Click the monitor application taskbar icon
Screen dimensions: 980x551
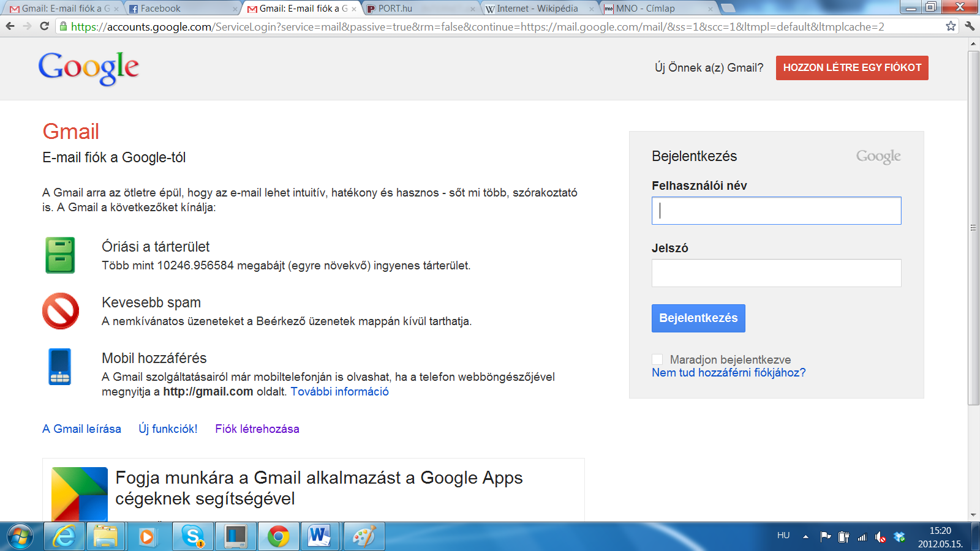(x=236, y=537)
